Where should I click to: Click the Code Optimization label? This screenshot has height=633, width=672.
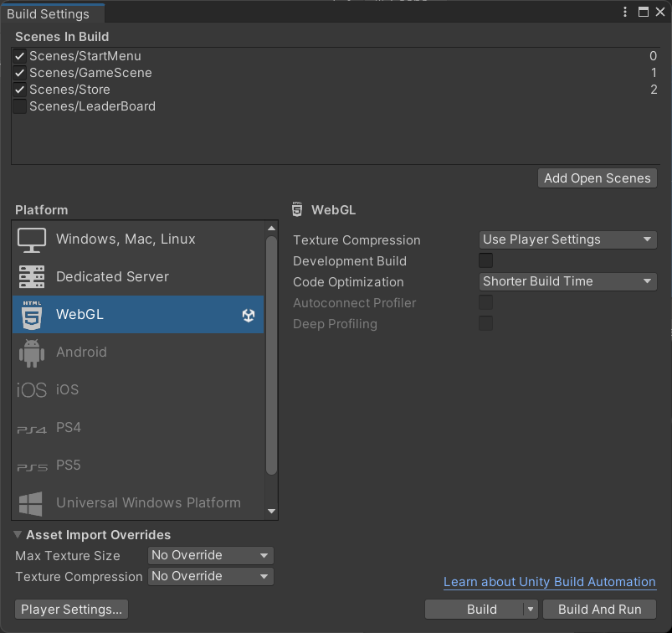348,282
